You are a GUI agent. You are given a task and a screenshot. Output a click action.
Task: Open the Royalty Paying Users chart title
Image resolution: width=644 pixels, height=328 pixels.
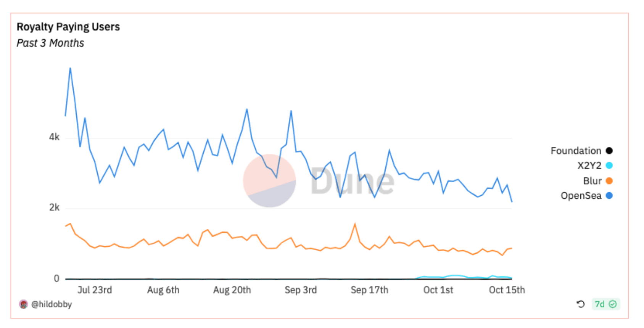click(68, 27)
